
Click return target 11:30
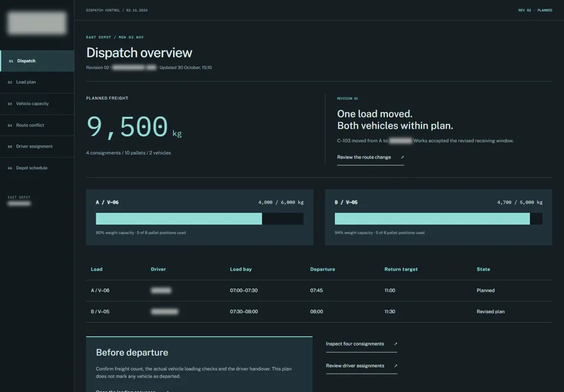tap(390, 311)
